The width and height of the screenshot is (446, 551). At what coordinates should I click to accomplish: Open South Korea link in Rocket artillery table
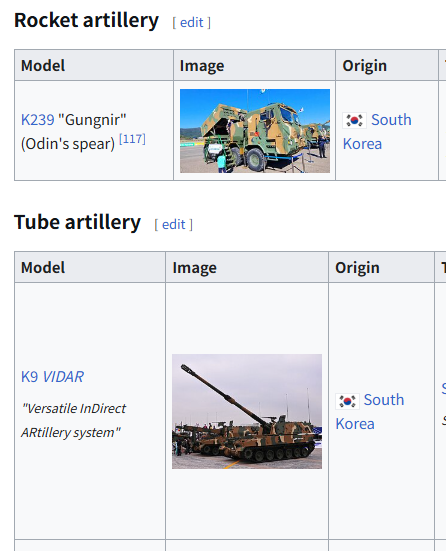377,132
